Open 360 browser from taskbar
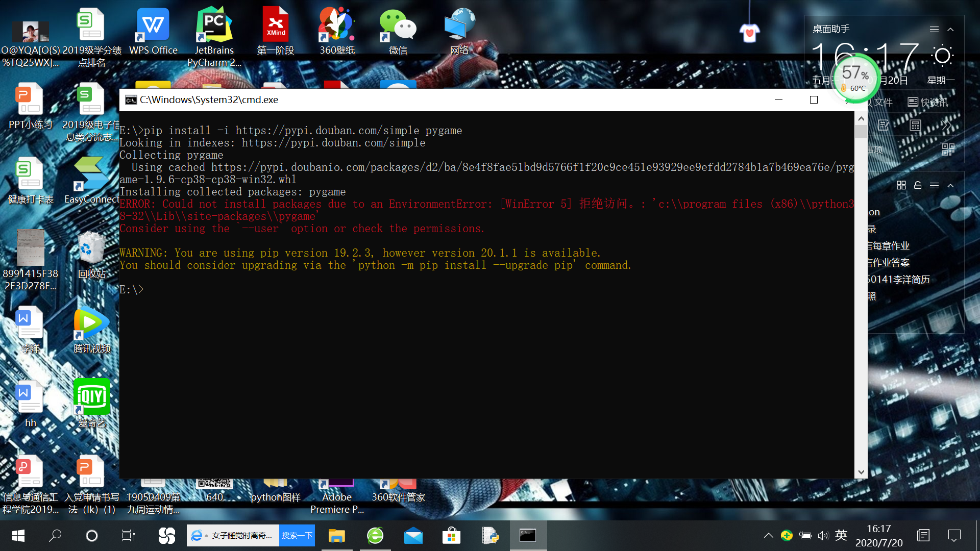 tap(375, 536)
